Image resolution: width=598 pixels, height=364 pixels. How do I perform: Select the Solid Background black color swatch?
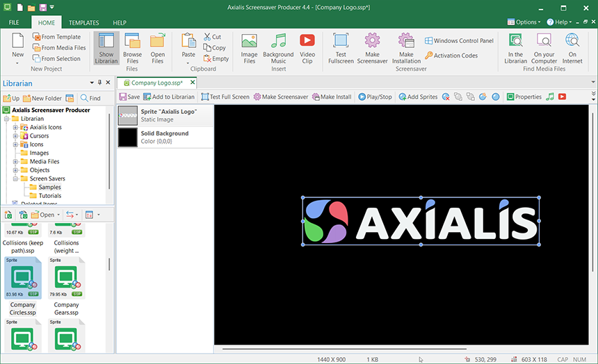click(x=128, y=138)
